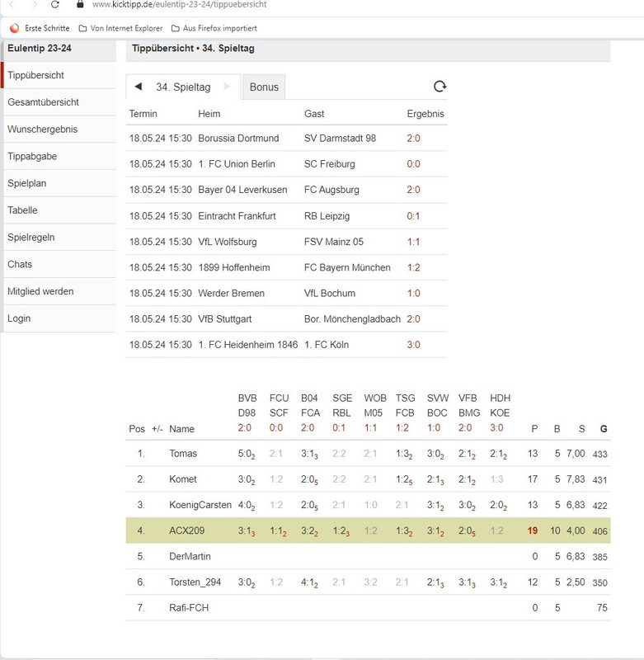Click SV Darmstadt 98 in match list
Image resolution: width=644 pixels, height=660 pixels.
tap(340, 138)
